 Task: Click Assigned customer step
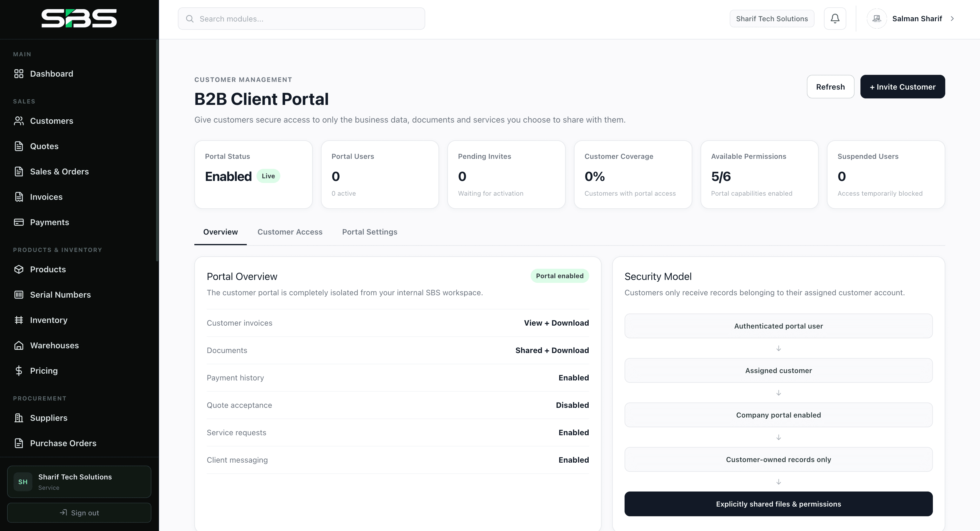778,371
